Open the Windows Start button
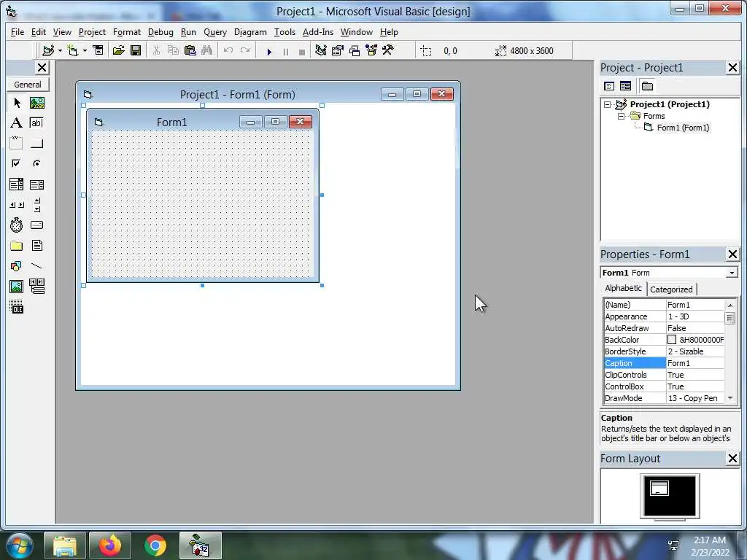 pos(19,545)
